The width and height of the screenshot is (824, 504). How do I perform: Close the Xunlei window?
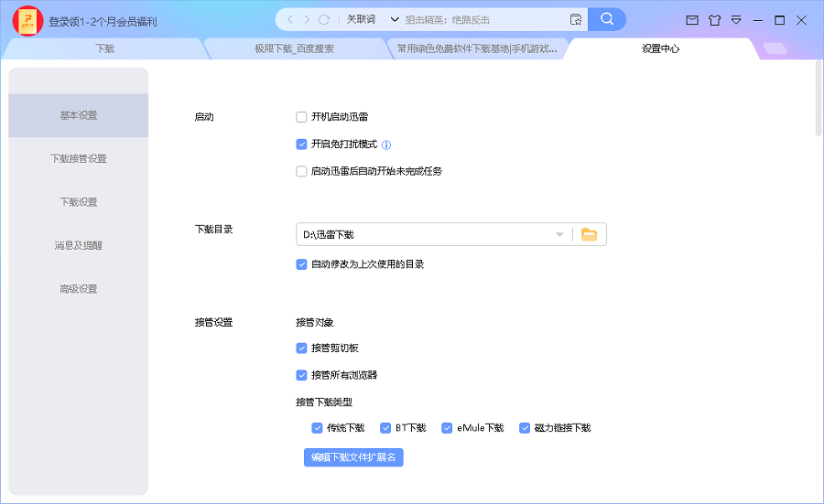[801, 20]
